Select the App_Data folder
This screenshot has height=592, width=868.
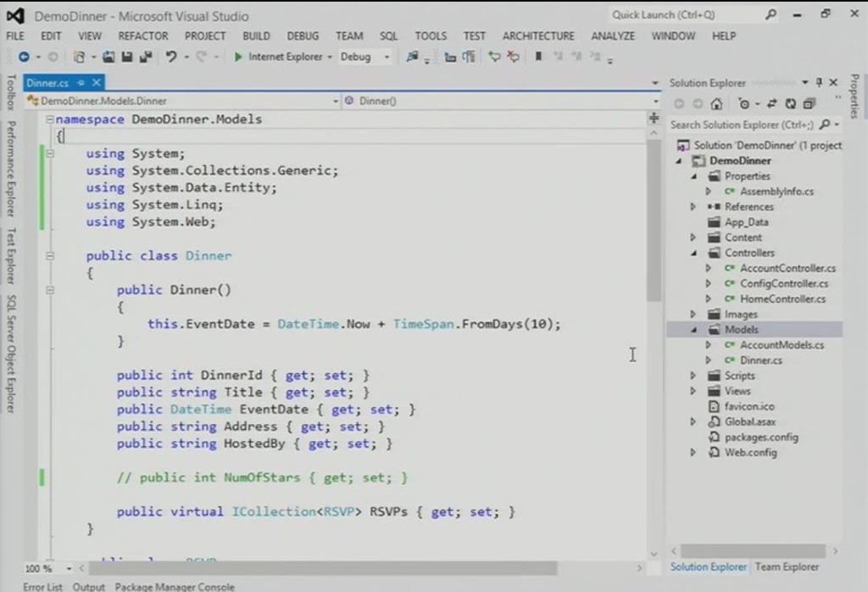click(x=746, y=222)
